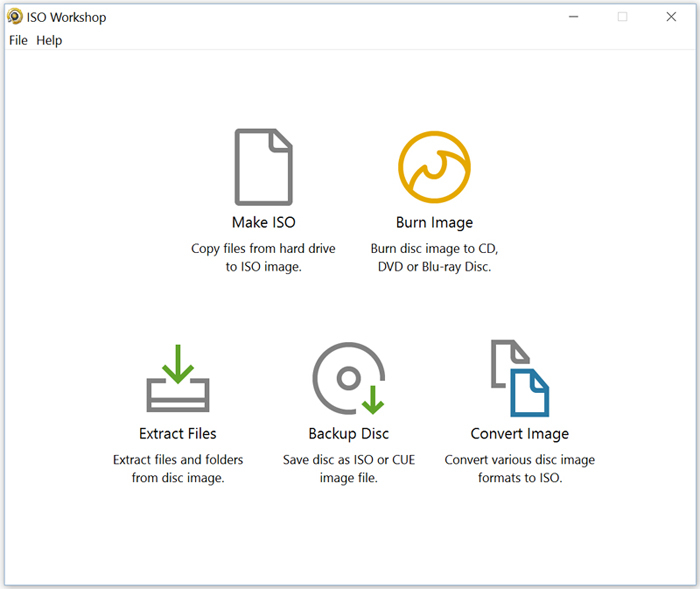Click the Convert Image two-pages icon
Image resolution: width=700 pixels, height=589 pixels.
pyautogui.click(x=520, y=378)
